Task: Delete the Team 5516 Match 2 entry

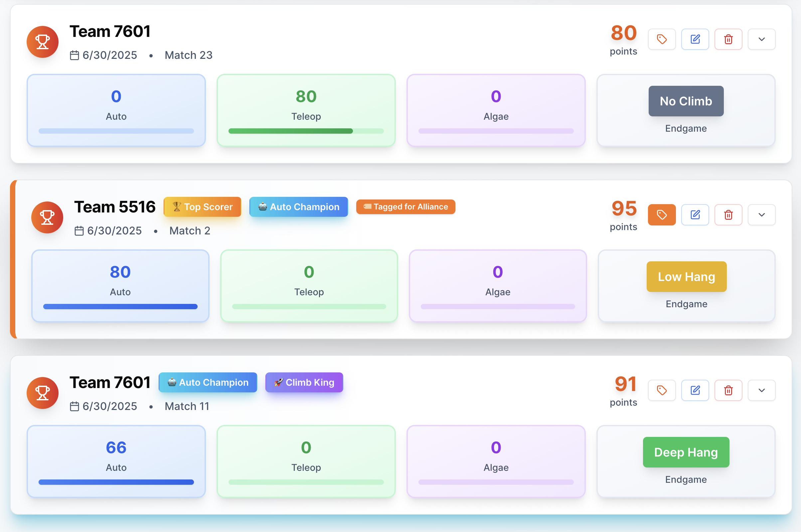Action: coord(728,215)
